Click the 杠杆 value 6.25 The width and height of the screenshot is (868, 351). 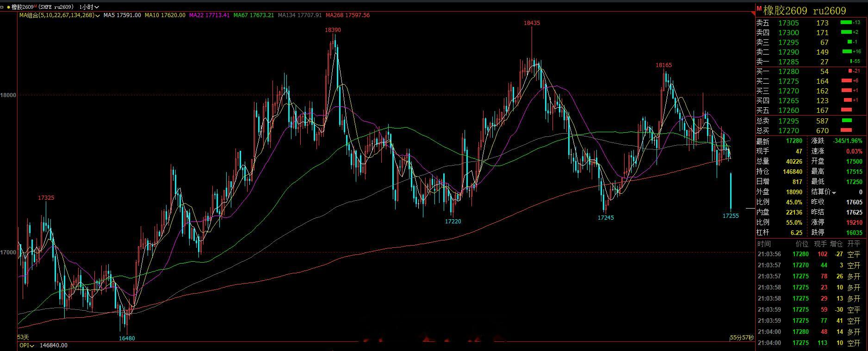[796, 233]
